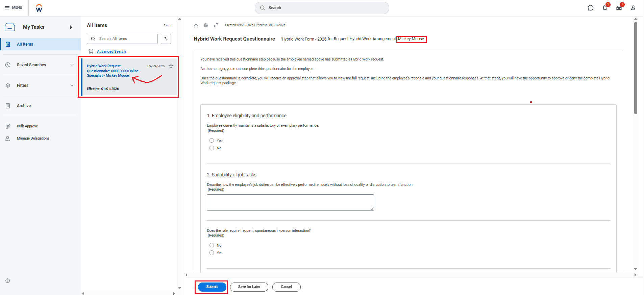Open the My Tasks inbox tray icon
This screenshot has height=295, width=644.
coord(619,8)
